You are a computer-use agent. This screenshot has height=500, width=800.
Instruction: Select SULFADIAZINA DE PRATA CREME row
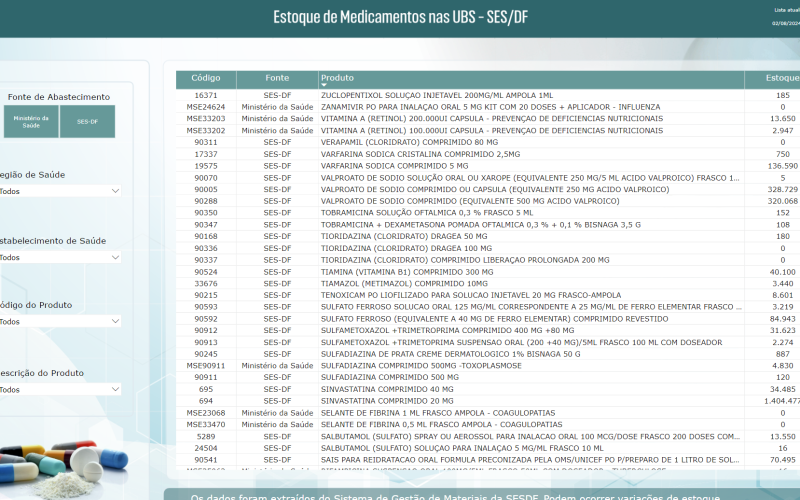(488, 354)
